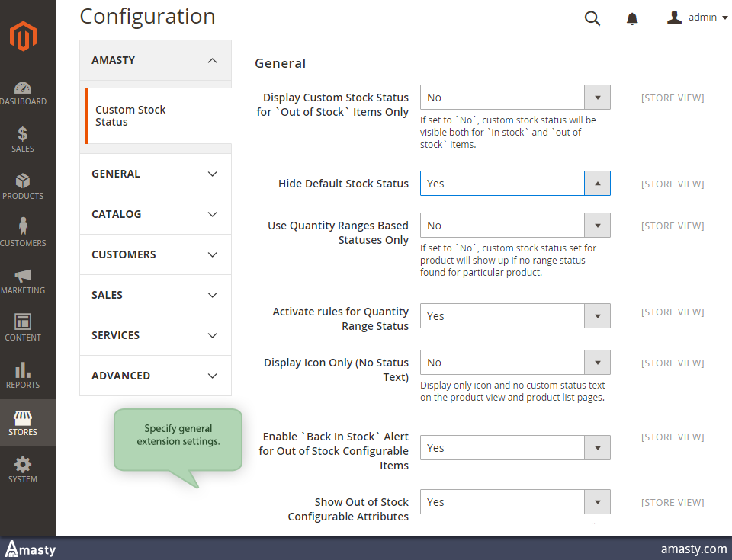Click the Magento logo icon
This screenshot has height=560, width=732.
tap(23, 36)
